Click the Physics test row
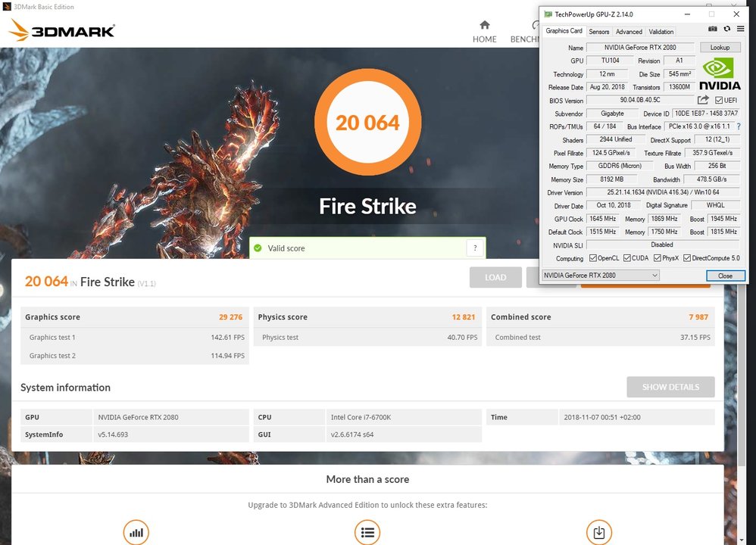Viewport: 756px width, 545px height. coord(367,338)
